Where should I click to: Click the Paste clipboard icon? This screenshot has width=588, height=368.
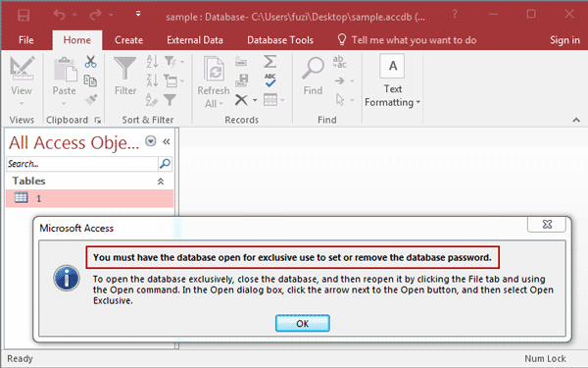click(x=65, y=70)
